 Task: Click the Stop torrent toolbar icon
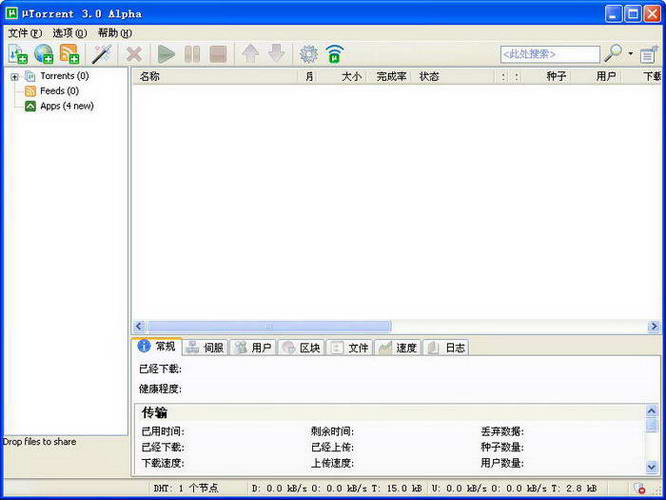tap(218, 54)
